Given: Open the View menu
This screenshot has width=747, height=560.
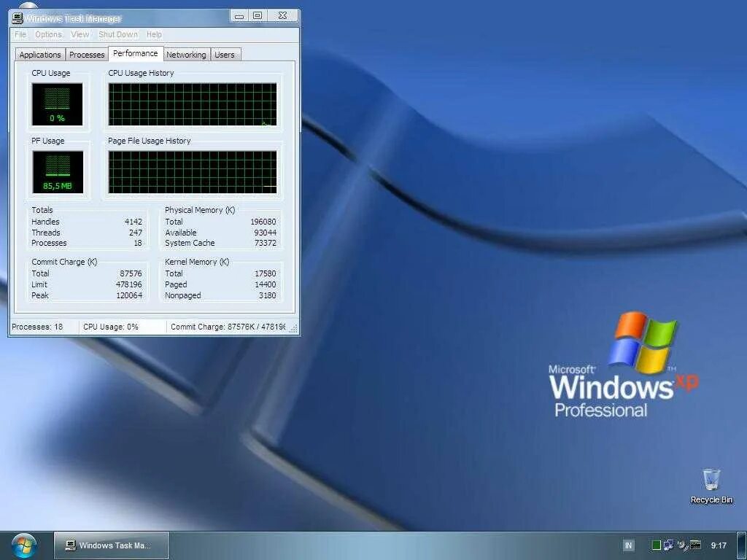Looking at the screenshot, I should [80, 34].
